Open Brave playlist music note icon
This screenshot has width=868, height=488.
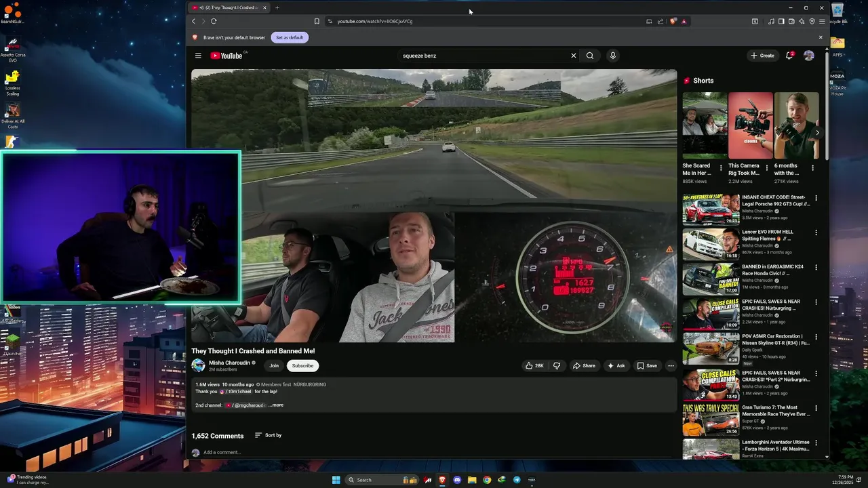pos(771,21)
